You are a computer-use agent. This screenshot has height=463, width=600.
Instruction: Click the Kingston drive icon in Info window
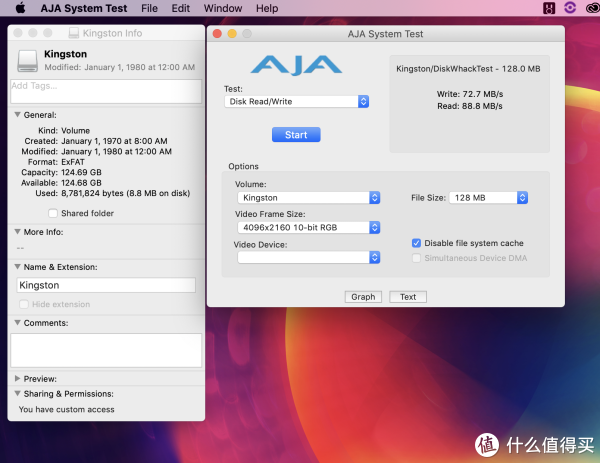(28, 60)
